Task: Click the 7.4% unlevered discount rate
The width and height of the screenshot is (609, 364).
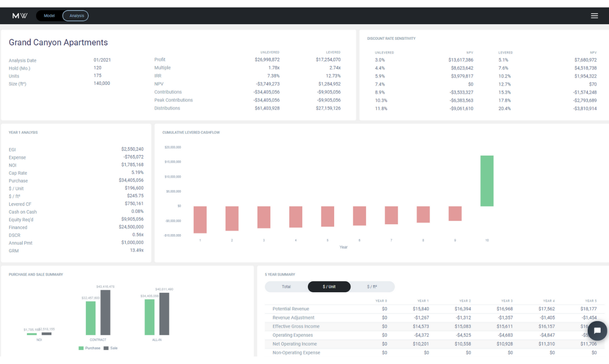Action: [x=380, y=84]
